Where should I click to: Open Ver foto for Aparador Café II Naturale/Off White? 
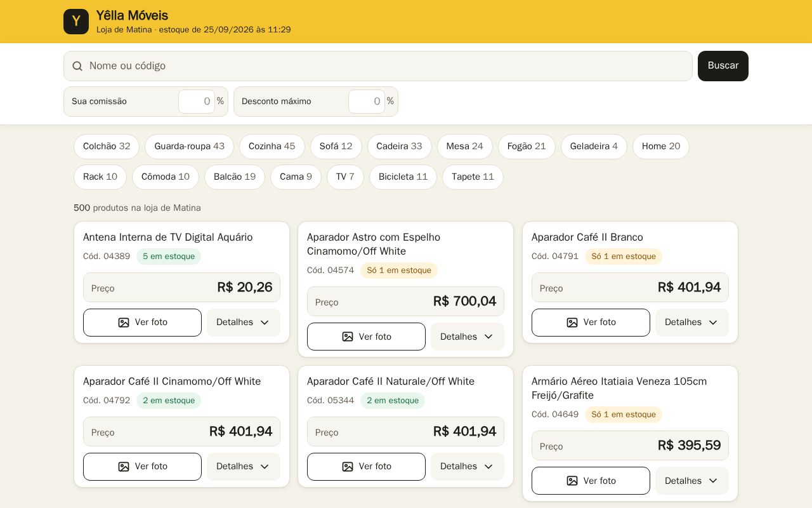pos(366,467)
